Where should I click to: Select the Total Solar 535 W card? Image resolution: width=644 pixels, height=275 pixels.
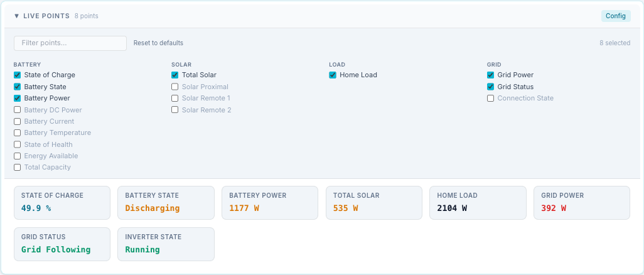[373, 203]
